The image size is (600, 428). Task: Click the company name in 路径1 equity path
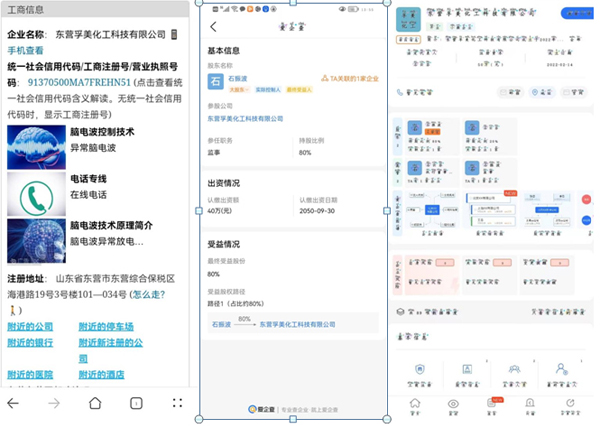[x=297, y=324]
